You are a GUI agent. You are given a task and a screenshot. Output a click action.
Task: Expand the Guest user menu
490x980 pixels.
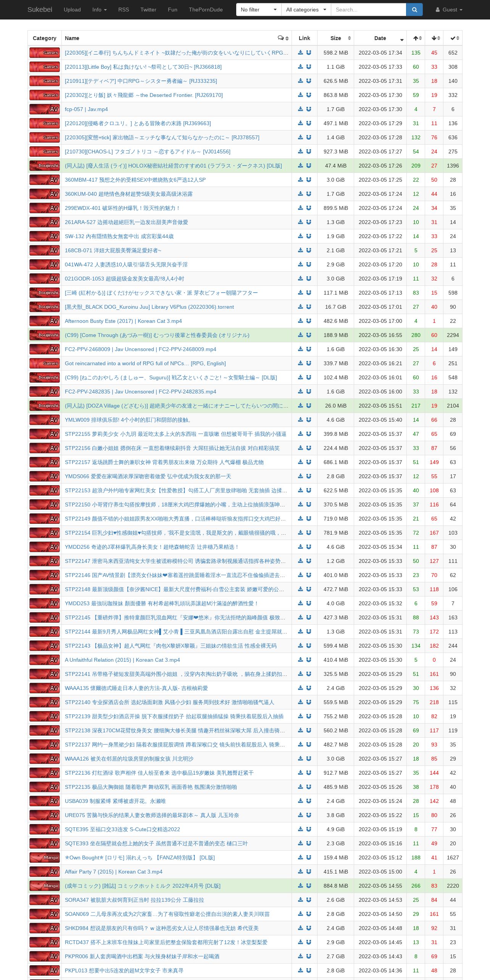[x=449, y=10]
